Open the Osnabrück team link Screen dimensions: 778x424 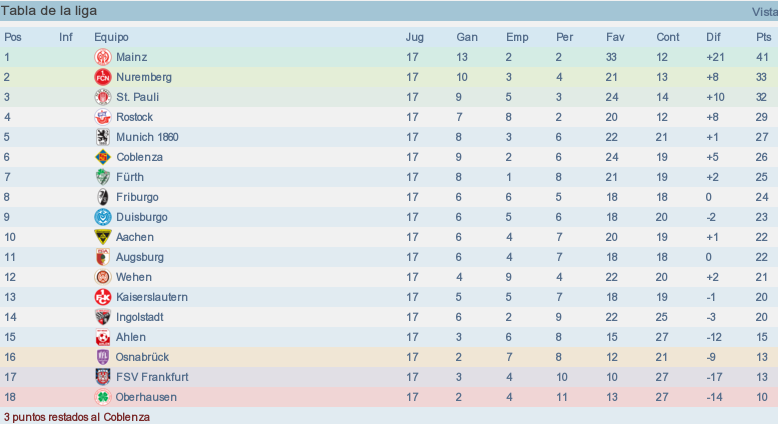coord(142,357)
